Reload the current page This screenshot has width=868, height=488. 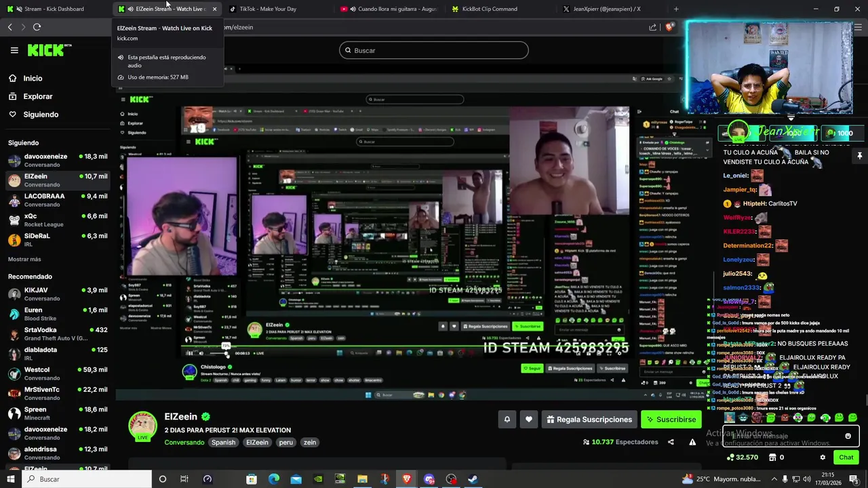click(x=37, y=27)
